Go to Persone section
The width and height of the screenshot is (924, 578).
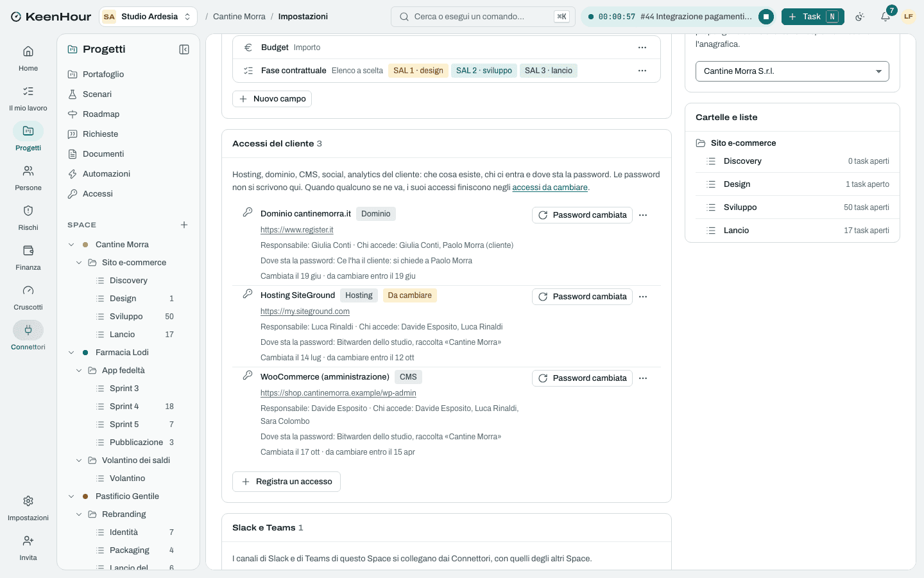(x=28, y=177)
